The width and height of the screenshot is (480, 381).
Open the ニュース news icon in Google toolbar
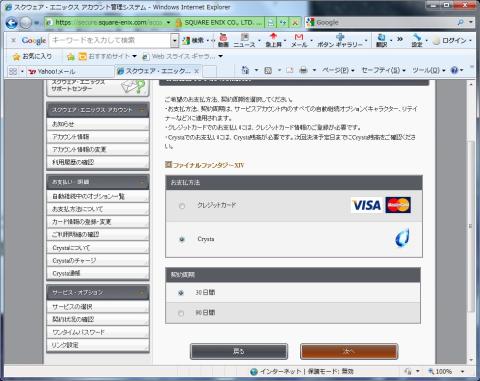(x=244, y=40)
